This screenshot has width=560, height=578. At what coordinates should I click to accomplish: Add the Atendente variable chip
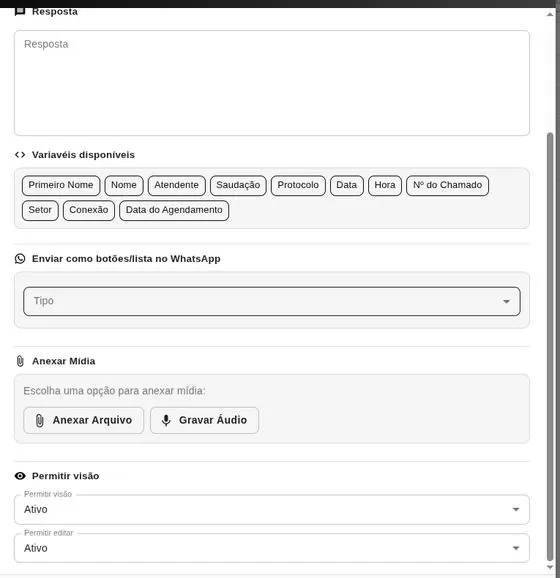(x=177, y=185)
